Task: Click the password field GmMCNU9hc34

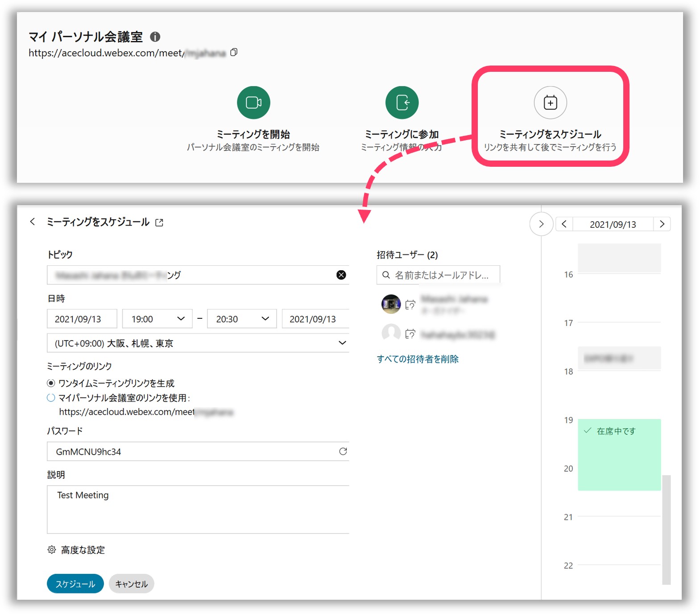Action: [198, 451]
